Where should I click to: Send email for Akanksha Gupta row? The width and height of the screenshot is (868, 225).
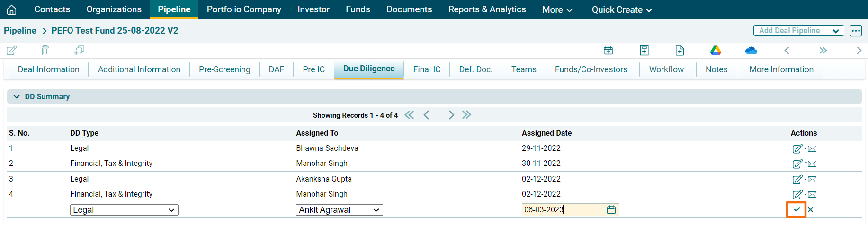(811, 180)
